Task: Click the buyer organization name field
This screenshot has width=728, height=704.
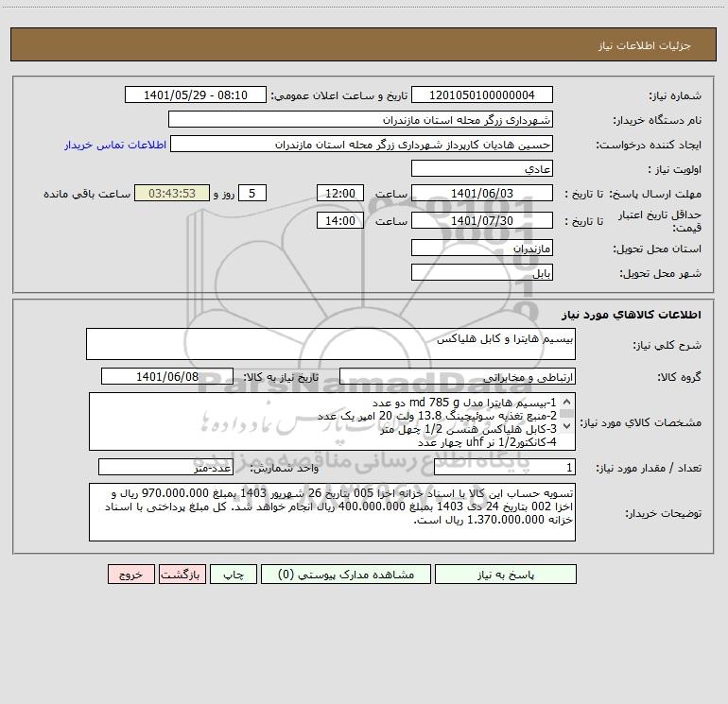Action: 360,119
